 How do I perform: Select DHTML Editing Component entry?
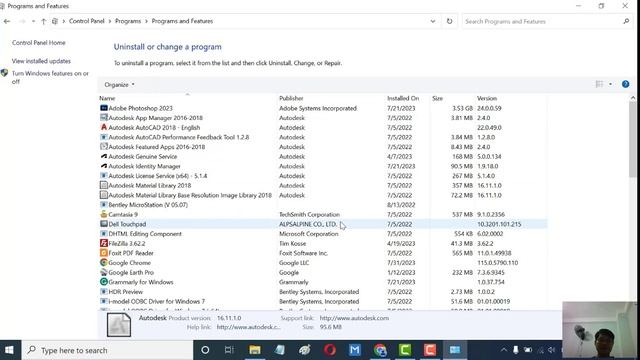(x=322, y=234)
